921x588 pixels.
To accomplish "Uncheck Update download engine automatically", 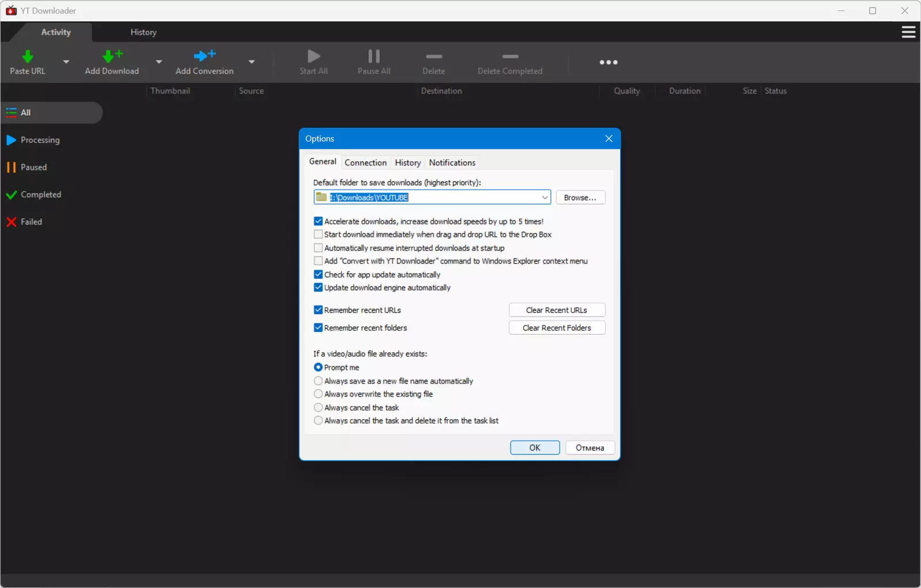I will coord(318,288).
